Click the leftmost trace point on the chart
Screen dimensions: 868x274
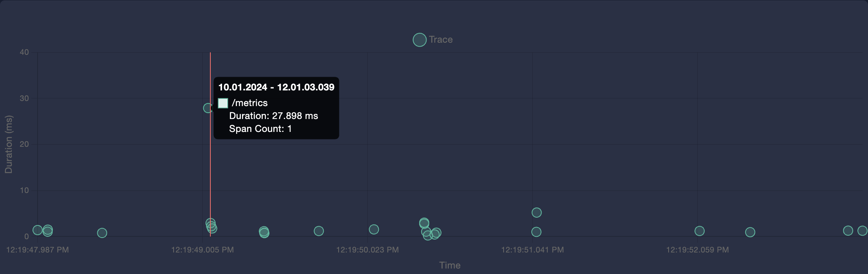click(x=37, y=230)
